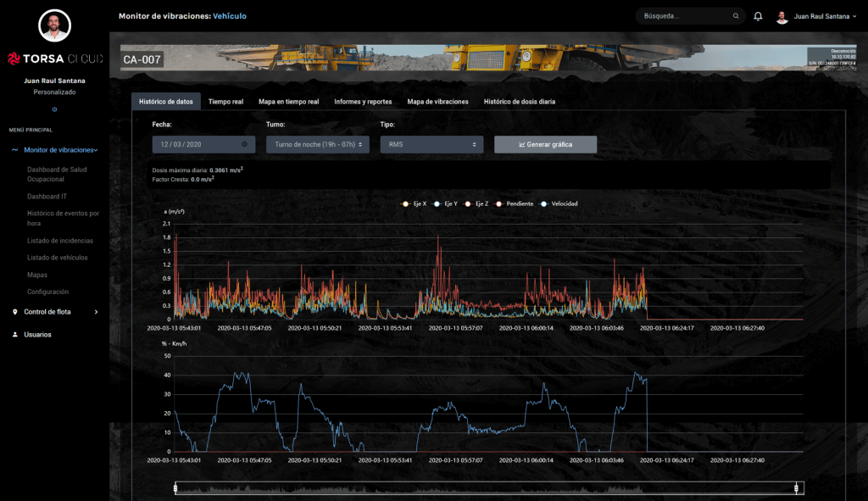Toggle Eje Y series in legend

pos(445,203)
